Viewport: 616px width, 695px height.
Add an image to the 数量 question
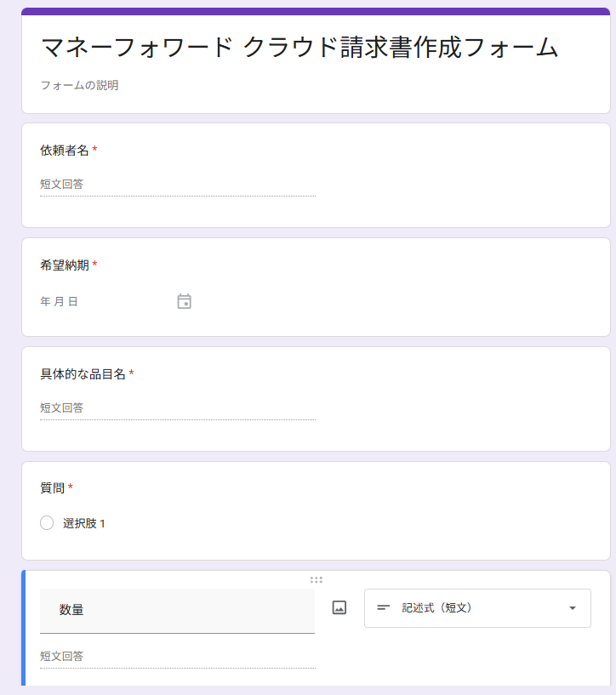(339, 607)
